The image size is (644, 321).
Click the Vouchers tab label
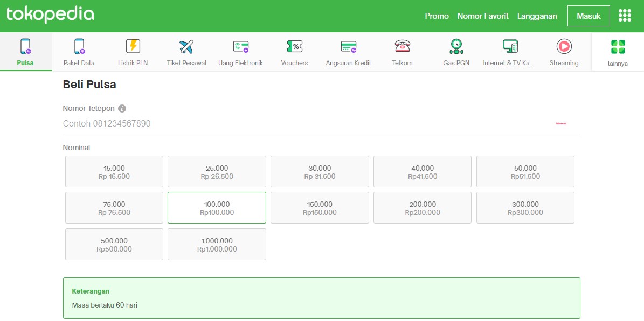coord(294,63)
